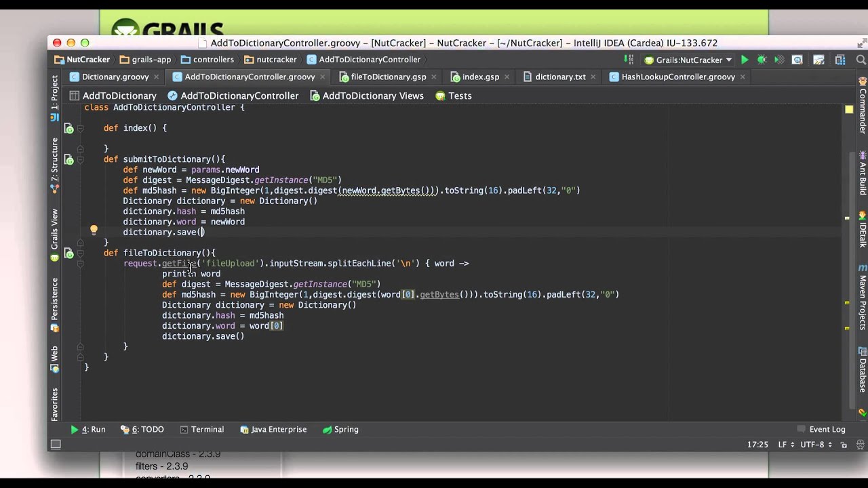
Task: Start debugging with the green bug icon
Action: pyautogui.click(x=762, y=60)
